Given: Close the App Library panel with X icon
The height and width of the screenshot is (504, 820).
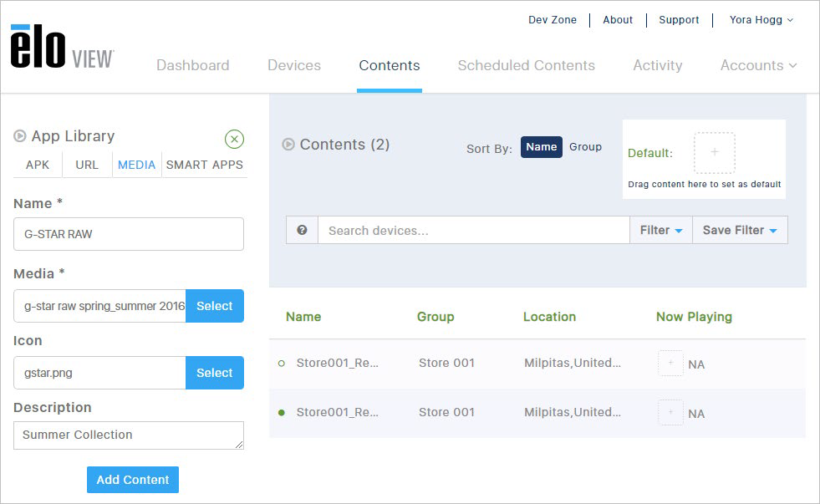Looking at the screenshot, I should 234,139.
